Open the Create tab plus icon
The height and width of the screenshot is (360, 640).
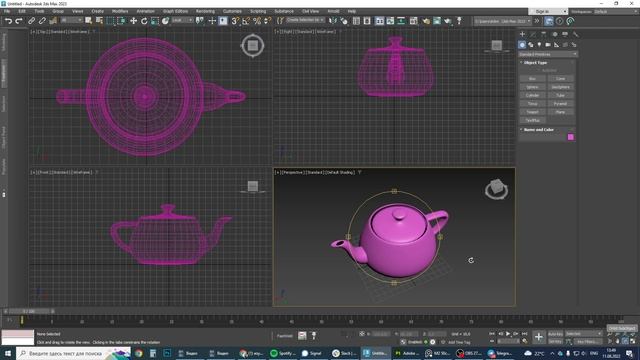click(522, 34)
